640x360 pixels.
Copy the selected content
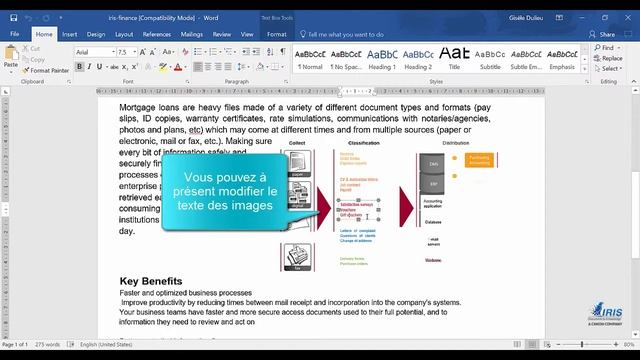33,60
